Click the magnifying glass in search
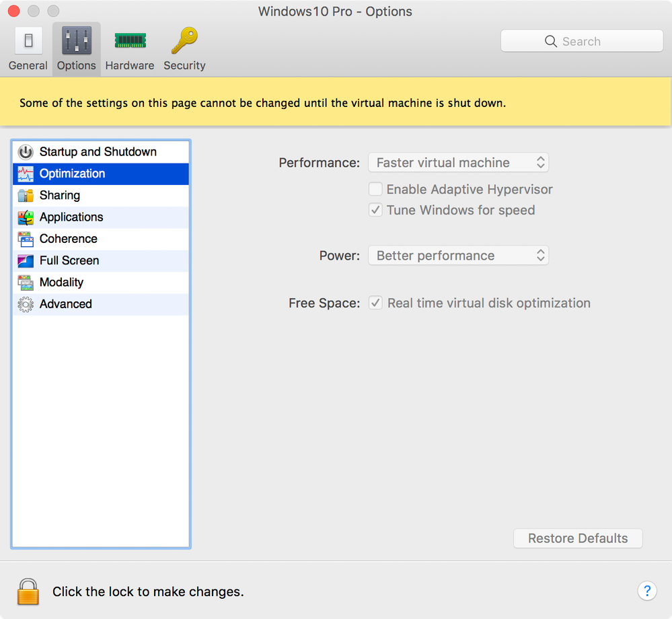Screen dimensions: 672x619 click(x=551, y=41)
